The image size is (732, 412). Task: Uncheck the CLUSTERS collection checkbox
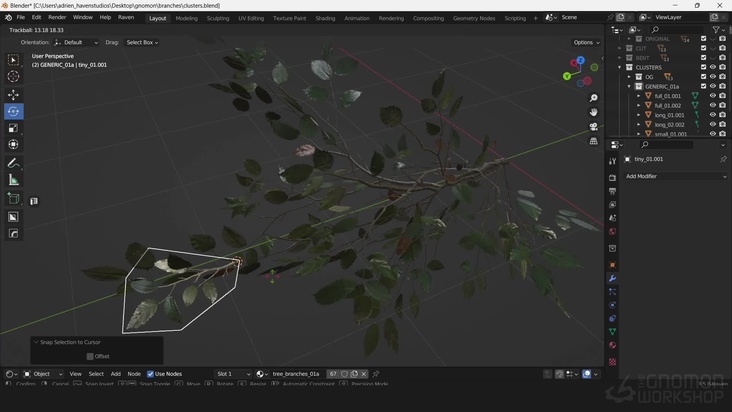point(704,67)
